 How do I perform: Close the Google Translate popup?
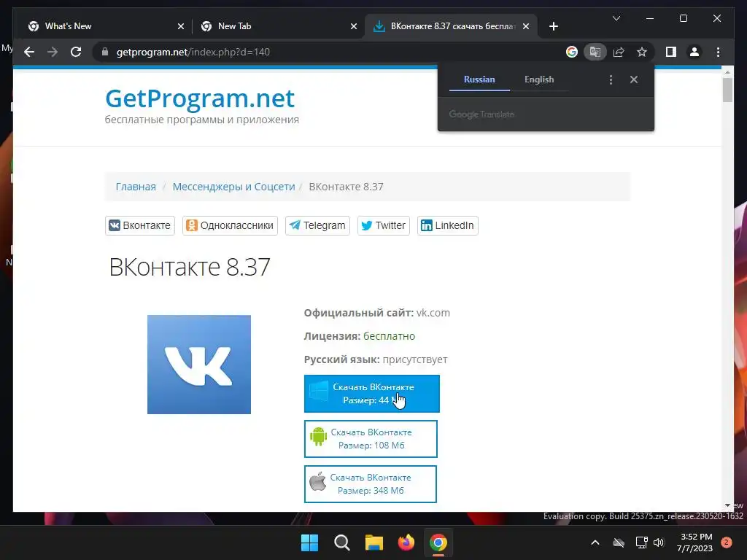tap(634, 79)
